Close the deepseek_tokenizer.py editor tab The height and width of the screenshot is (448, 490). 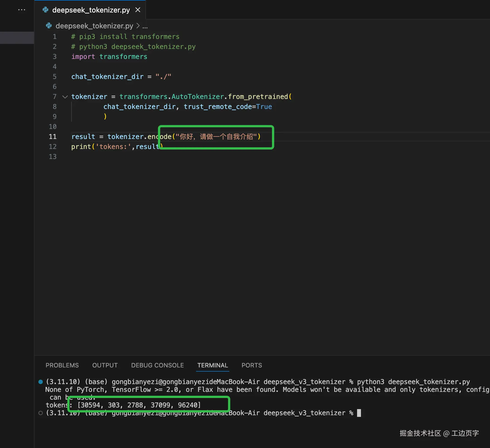[138, 10]
